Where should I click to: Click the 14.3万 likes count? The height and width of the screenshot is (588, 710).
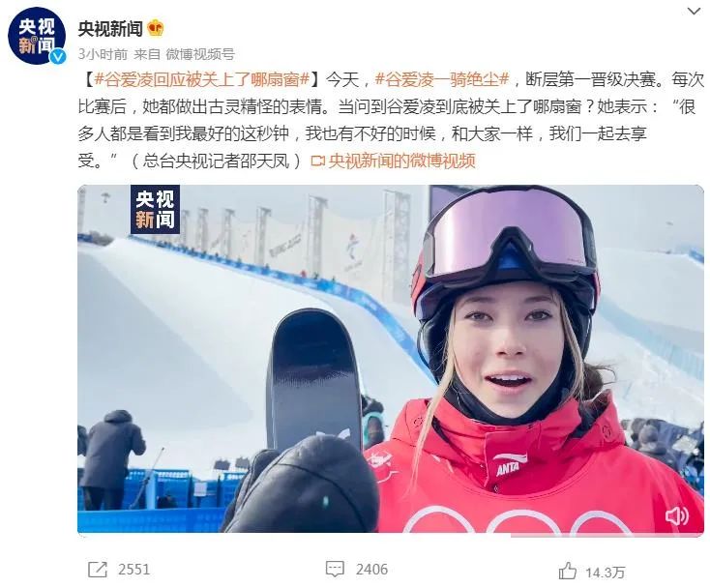pyautogui.click(x=605, y=573)
